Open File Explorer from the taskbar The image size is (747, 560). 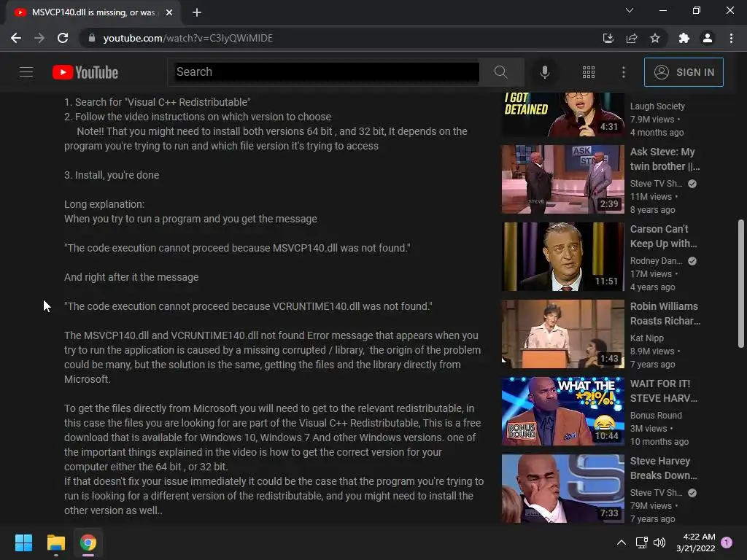[x=55, y=542]
